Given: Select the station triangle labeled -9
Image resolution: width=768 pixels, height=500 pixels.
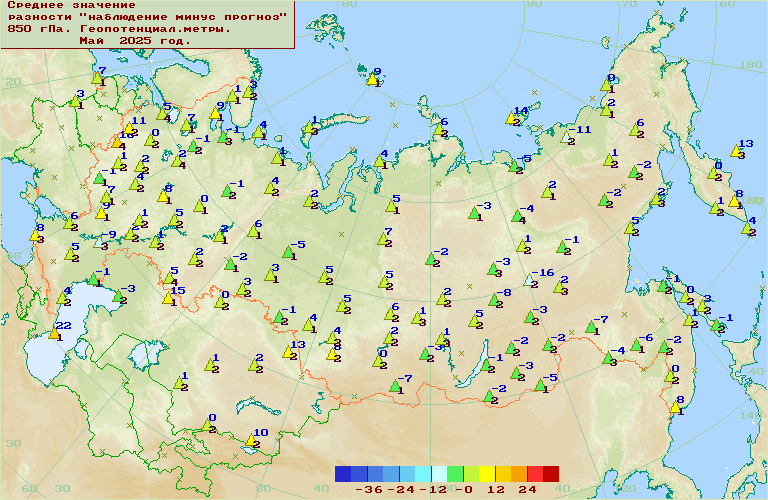Looking at the screenshot, I should (x=101, y=242).
